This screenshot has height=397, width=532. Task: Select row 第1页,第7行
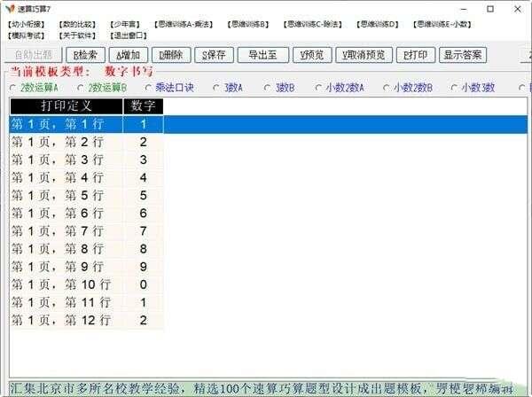click(87, 231)
